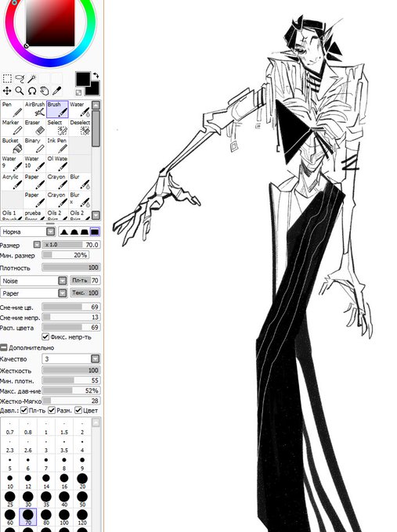Pick the Paper brush in Acrylic row
Image resolution: width=397 pixels, height=532 pixels.
pos(34,182)
